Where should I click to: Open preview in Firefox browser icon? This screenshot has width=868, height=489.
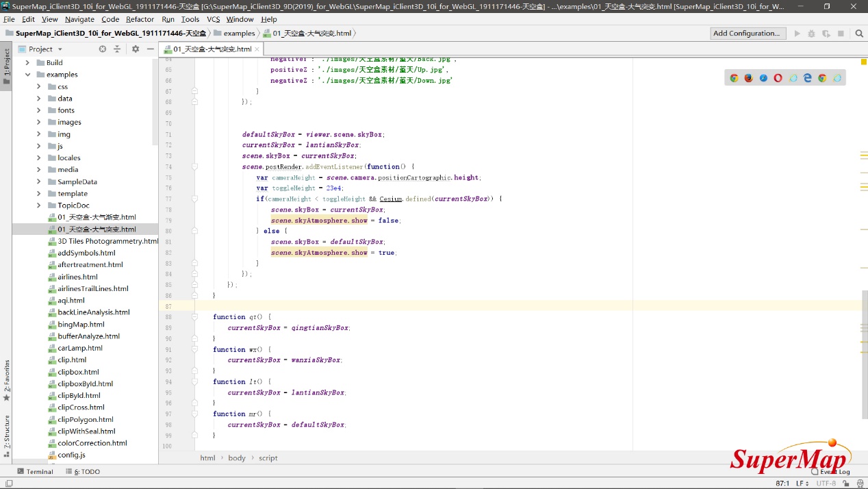pyautogui.click(x=748, y=78)
